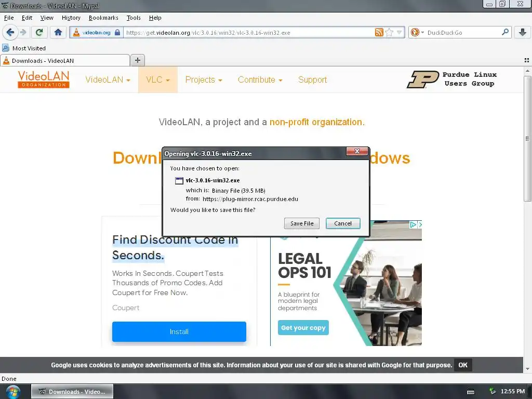Select the Downloads - VideoLAN tab
This screenshot has width=532, height=399.
65,61
